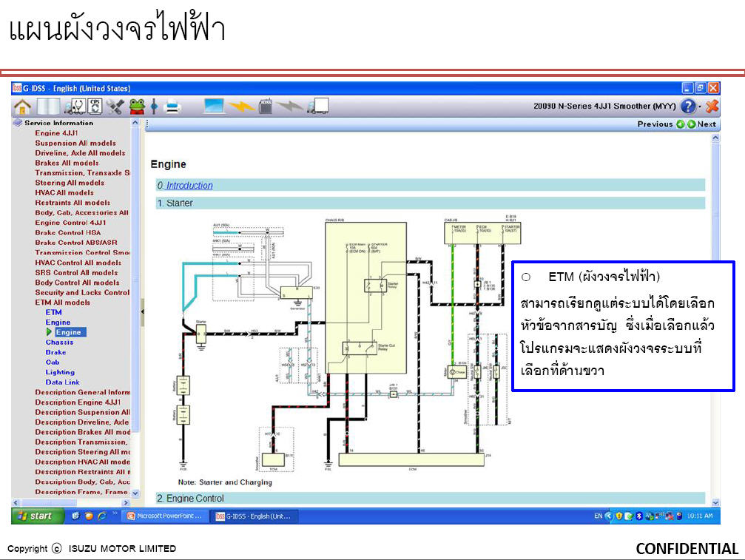The height and width of the screenshot is (560, 745).
Task: Select SRS Control All models item
Action: point(76,273)
